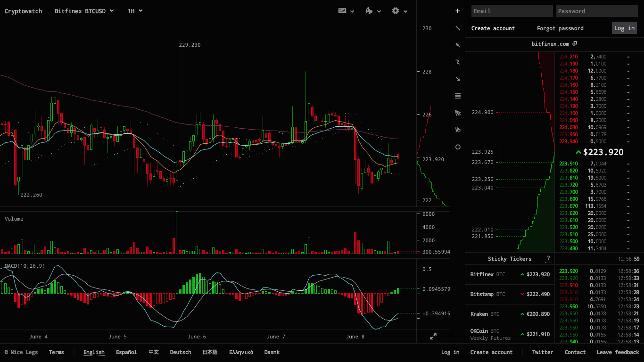This screenshot has height=362, width=644.
Task: Click the MACD(10,26,9) indicator label
Action: (25, 266)
